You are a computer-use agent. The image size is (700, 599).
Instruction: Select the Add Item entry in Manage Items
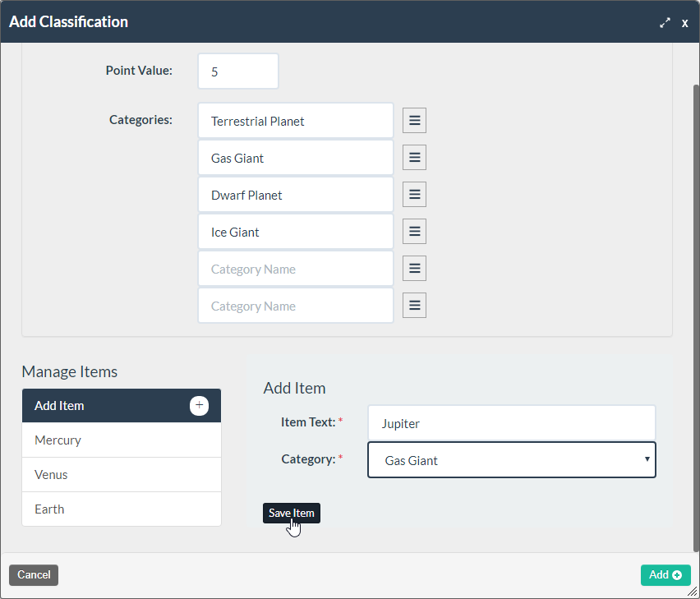pos(122,406)
